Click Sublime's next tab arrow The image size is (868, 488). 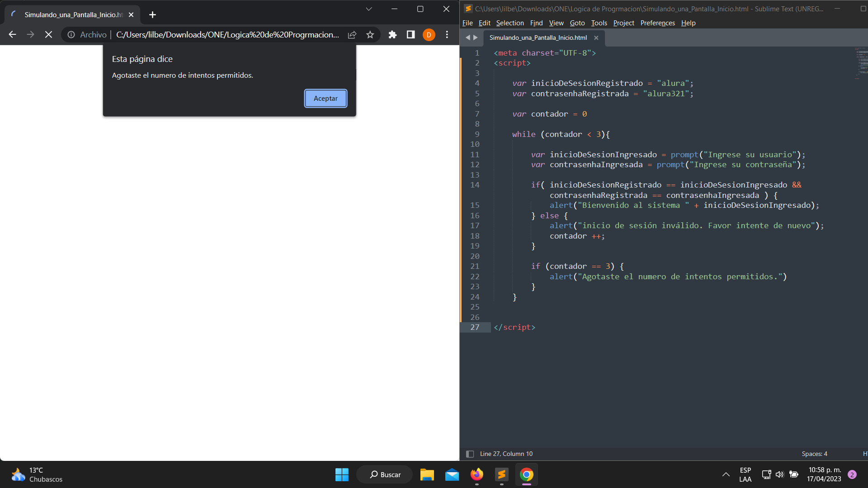tap(475, 38)
